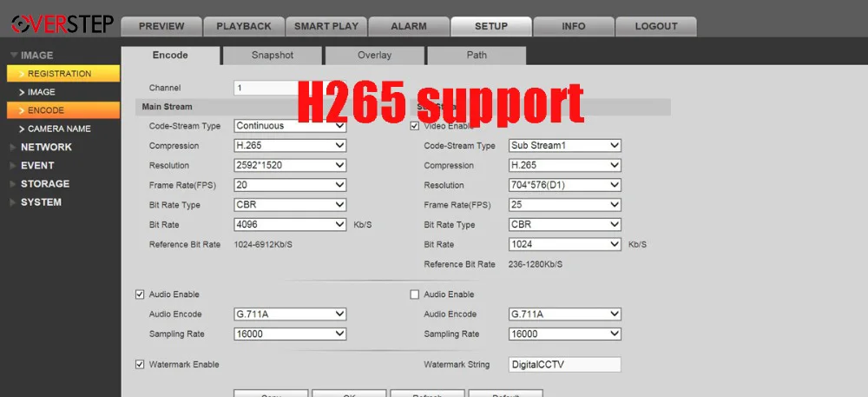
Task: Toggle the Watermark Enable checkbox
Action: tap(140, 364)
